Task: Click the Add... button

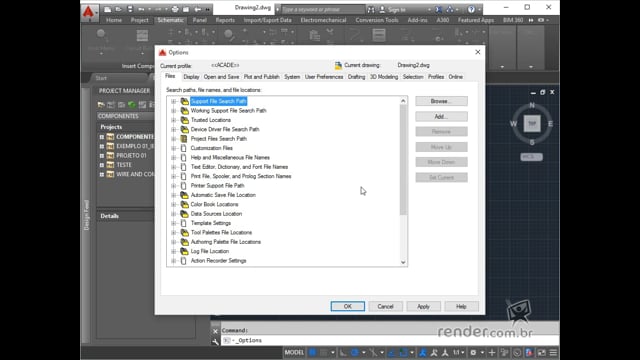Action: pyautogui.click(x=441, y=116)
